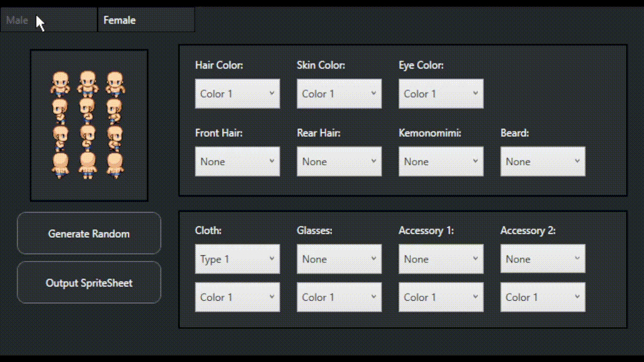The width and height of the screenshot is (644, 362).
Task: Open the Hair Color dropdown
Action: tap(237, 94)
